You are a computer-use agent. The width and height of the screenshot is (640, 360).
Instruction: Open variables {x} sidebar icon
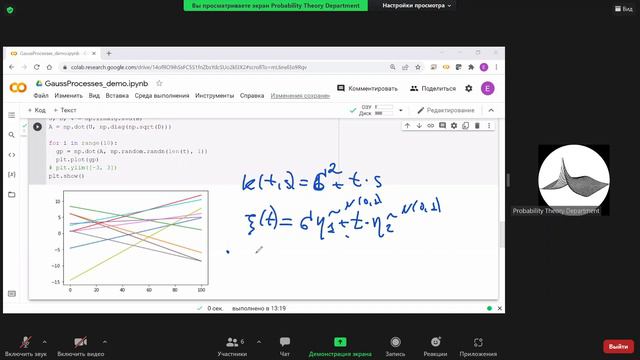coord(11,174)
